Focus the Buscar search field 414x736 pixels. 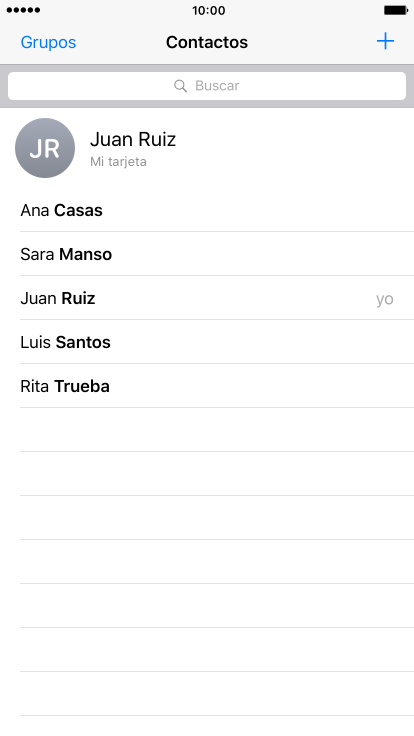(x=207, y=86)
